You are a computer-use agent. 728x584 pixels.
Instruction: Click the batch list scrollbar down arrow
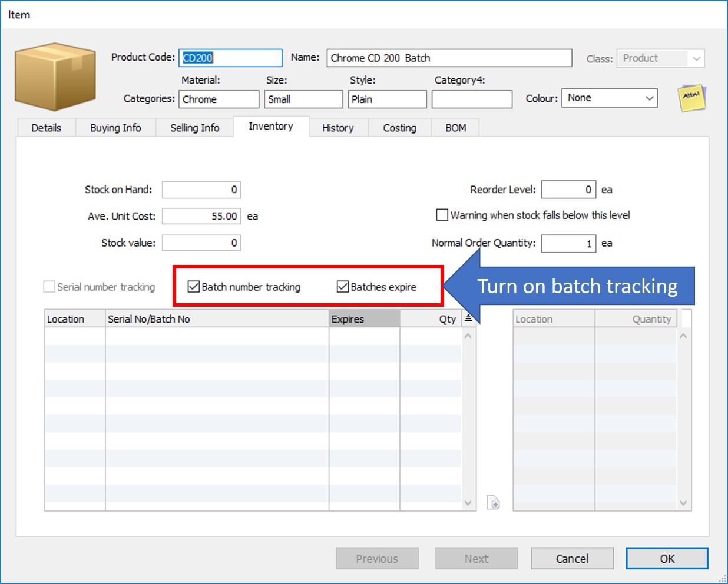pyautogui.click(x=468, y=503)
